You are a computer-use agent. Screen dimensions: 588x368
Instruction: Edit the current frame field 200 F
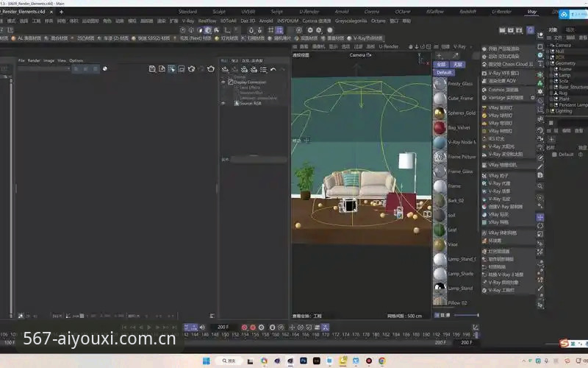coord(223,328)
